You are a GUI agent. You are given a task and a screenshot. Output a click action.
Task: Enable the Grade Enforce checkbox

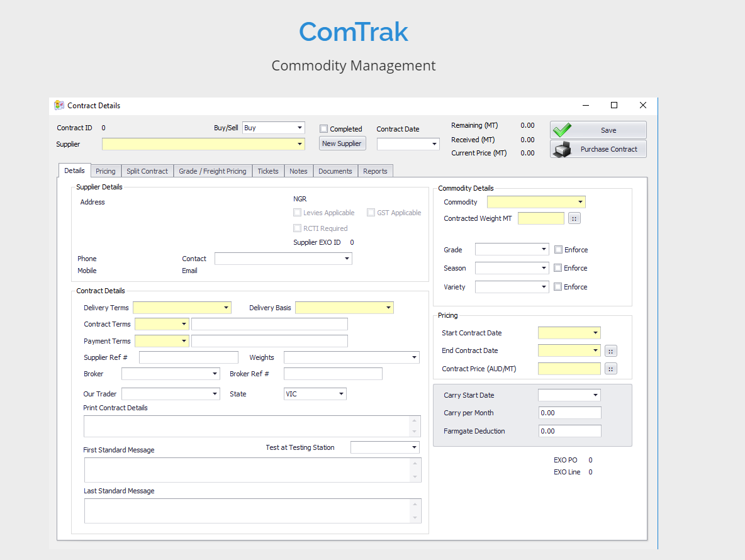coord(558,250)
